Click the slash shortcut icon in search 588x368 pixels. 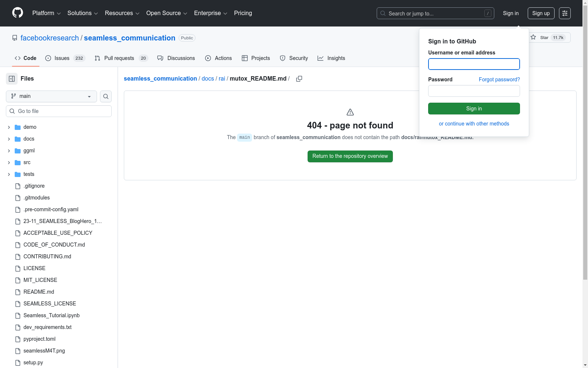point(488,13)
